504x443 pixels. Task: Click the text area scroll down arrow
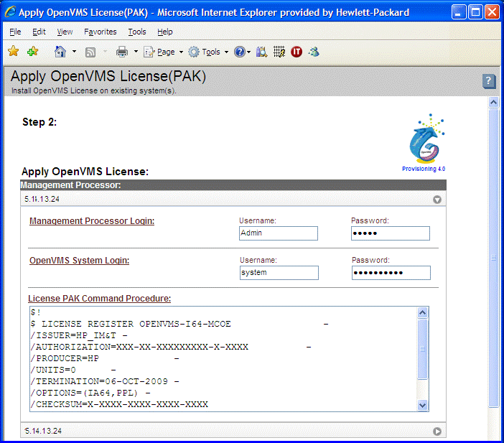point(422,405)
